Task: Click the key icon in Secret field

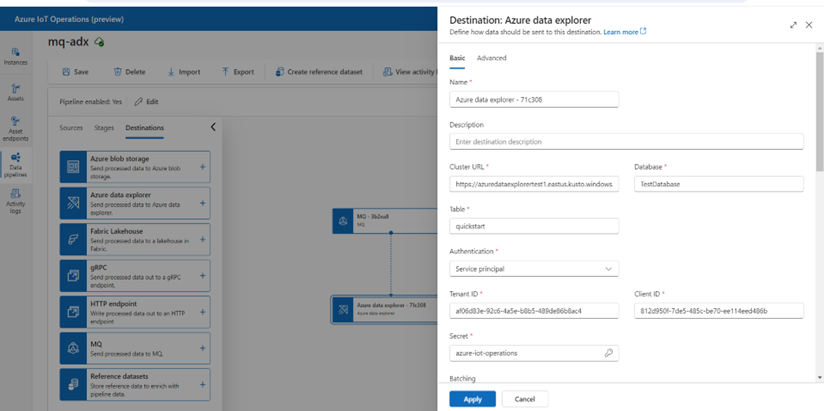Action: [x=609, y=353]
